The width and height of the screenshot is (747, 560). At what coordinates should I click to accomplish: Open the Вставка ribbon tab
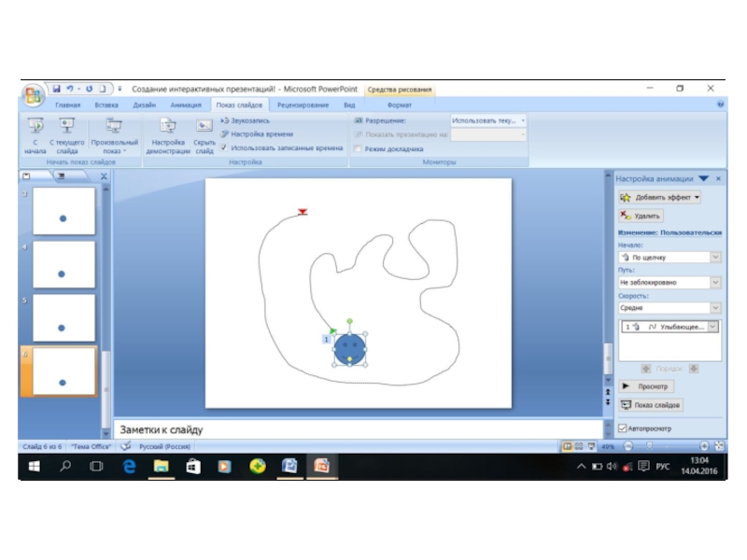[x=106, y=105]
